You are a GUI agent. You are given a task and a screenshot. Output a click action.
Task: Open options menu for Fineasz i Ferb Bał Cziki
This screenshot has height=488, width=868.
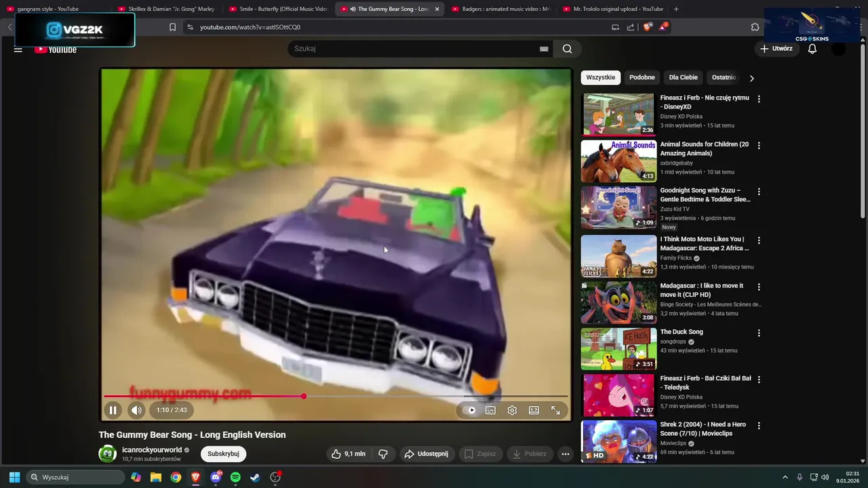tap(759, 380)
